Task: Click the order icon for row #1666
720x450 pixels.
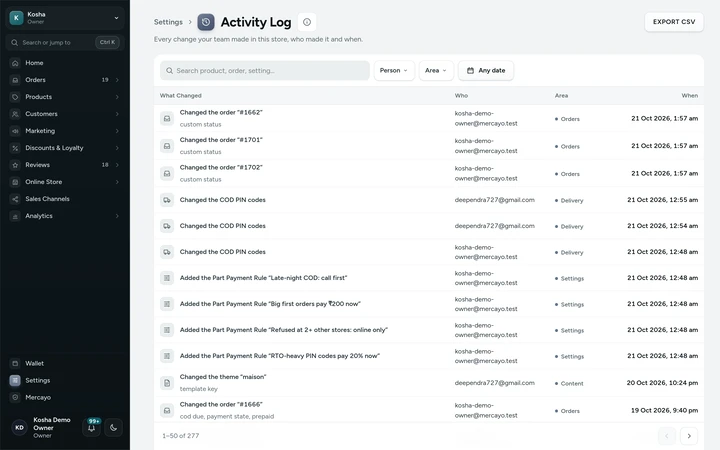Action: 167,411
